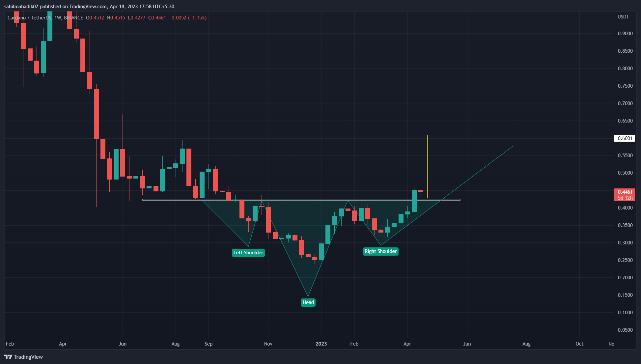The width and height of the screenshot is (641, 364).
Task: Click the sahilmahadik07 username link
Action: click(x=20, y=6)
